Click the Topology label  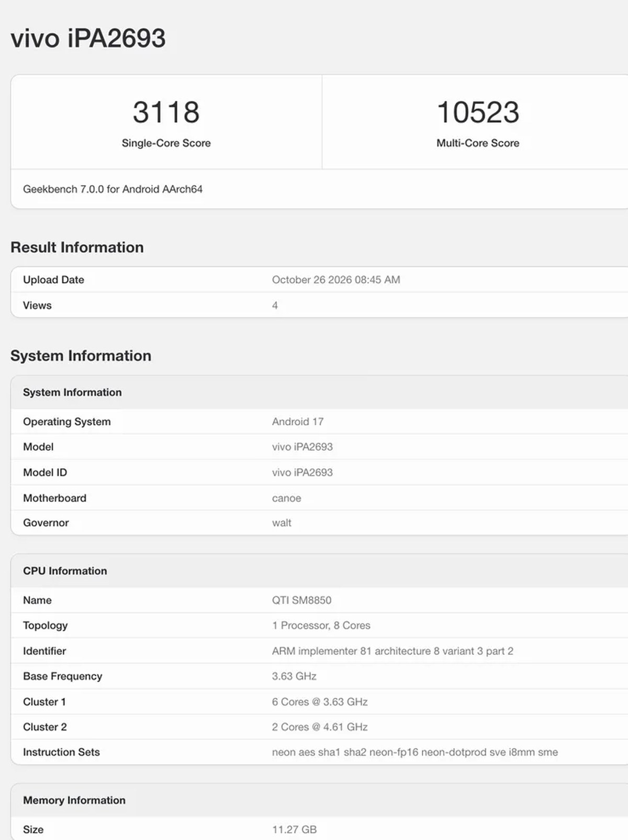pos(46,626)
